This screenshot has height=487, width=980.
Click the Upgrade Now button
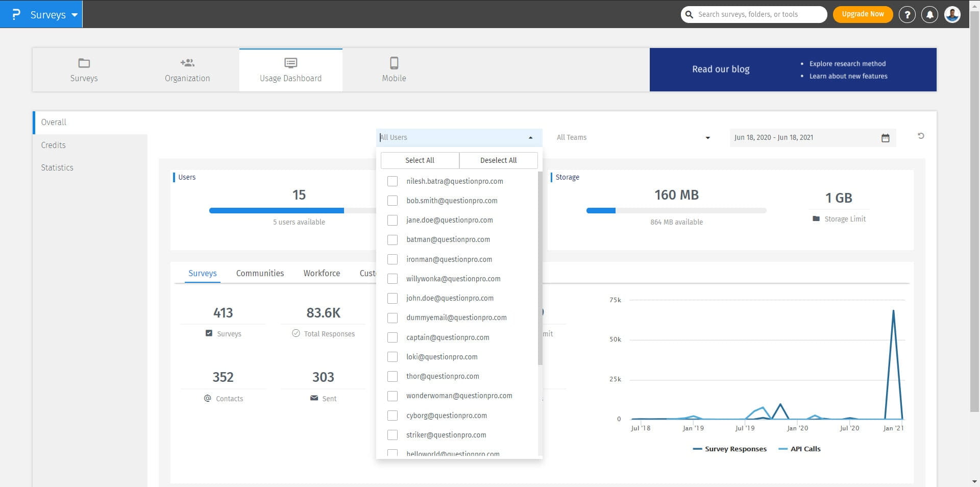pos(863,14)
